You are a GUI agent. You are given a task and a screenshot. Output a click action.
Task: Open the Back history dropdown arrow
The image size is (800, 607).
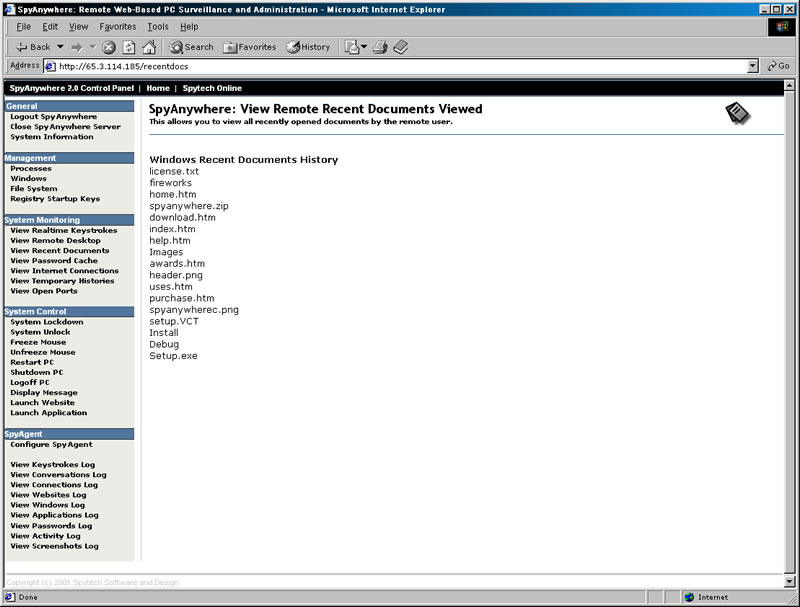tap(60, 47)
